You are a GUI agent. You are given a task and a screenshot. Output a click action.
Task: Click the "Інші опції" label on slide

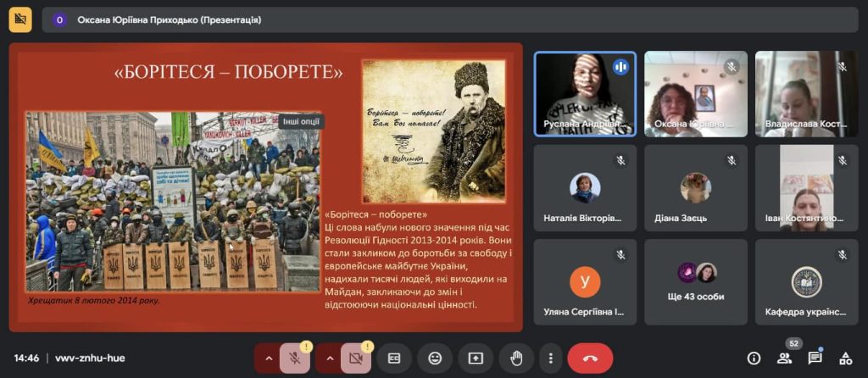point(300,121)
